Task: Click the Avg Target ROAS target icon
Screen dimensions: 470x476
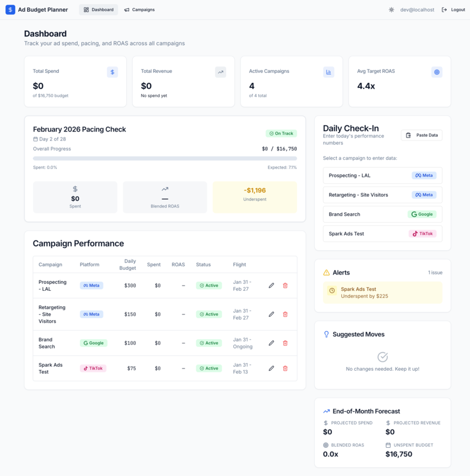Action: coord(437,72)
